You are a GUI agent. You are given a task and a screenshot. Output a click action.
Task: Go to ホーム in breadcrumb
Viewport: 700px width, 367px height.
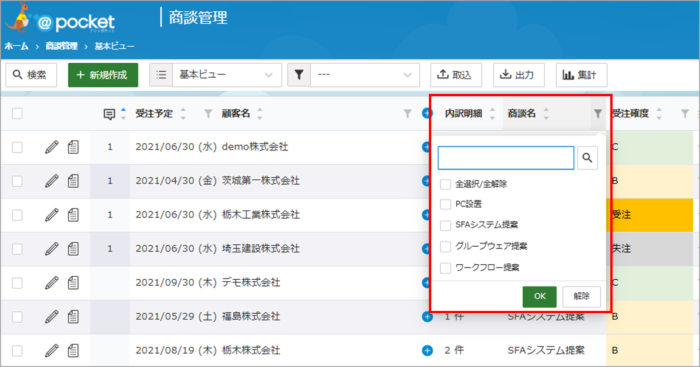pos(17,46)
